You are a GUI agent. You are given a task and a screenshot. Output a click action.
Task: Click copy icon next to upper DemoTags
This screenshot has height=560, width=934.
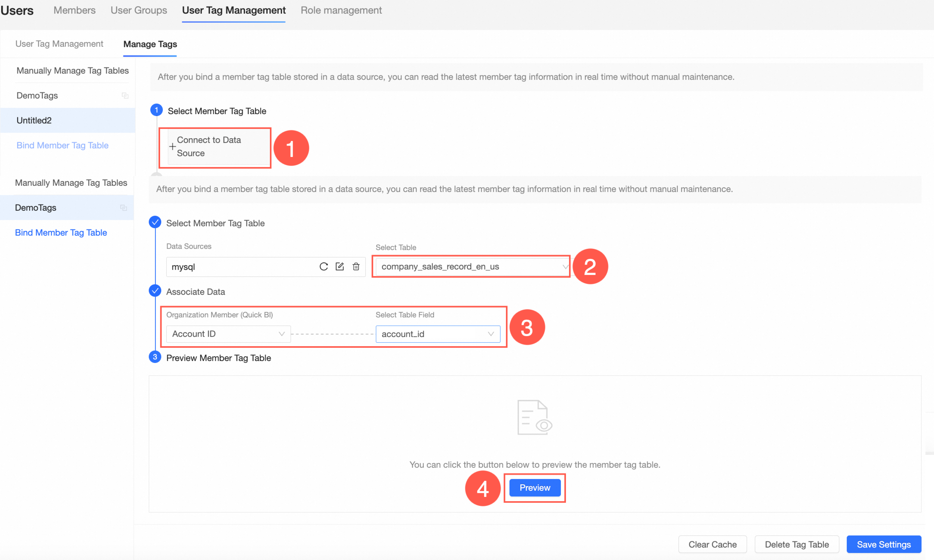click(x=125, y=95)
